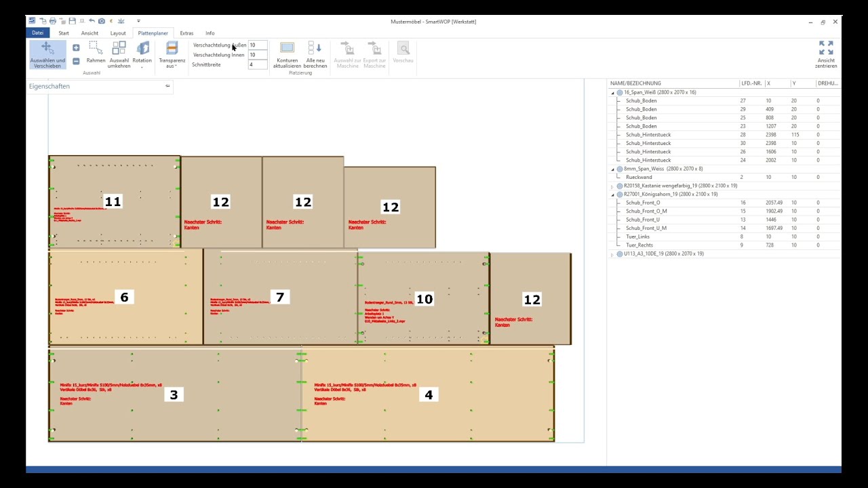Open the Info tab
The height and width of the screenshot is (488, 868).
click(x=210, y=33)
